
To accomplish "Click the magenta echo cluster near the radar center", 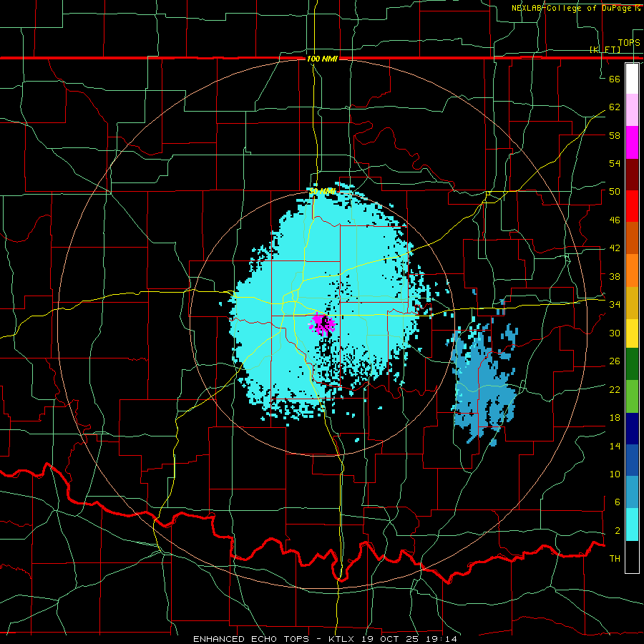I will coord(323,324).
